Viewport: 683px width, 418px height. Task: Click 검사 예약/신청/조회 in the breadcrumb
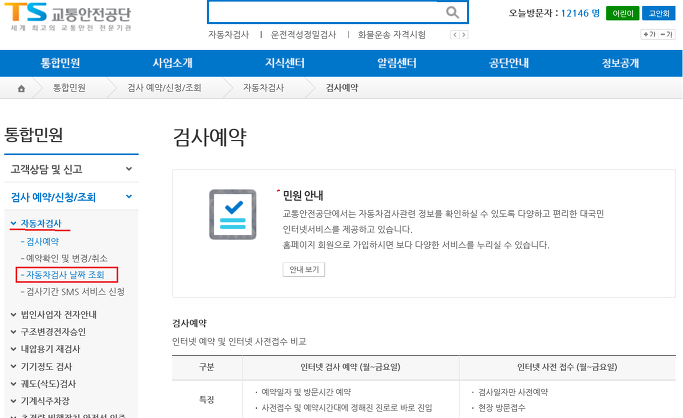pyautogui.click(x=164, y=88)
